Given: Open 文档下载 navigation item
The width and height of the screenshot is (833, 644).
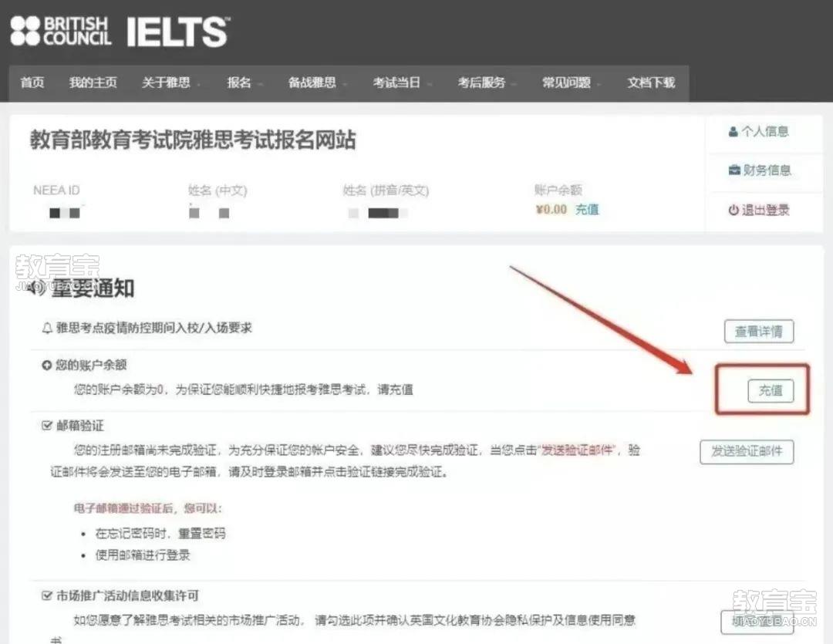Looking at the screenshot, I should [x=651, y=83].
